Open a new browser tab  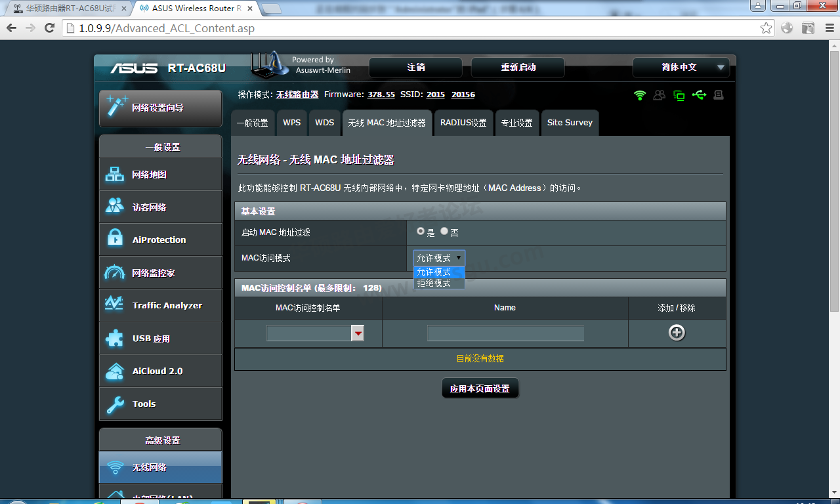coord(272,8)
